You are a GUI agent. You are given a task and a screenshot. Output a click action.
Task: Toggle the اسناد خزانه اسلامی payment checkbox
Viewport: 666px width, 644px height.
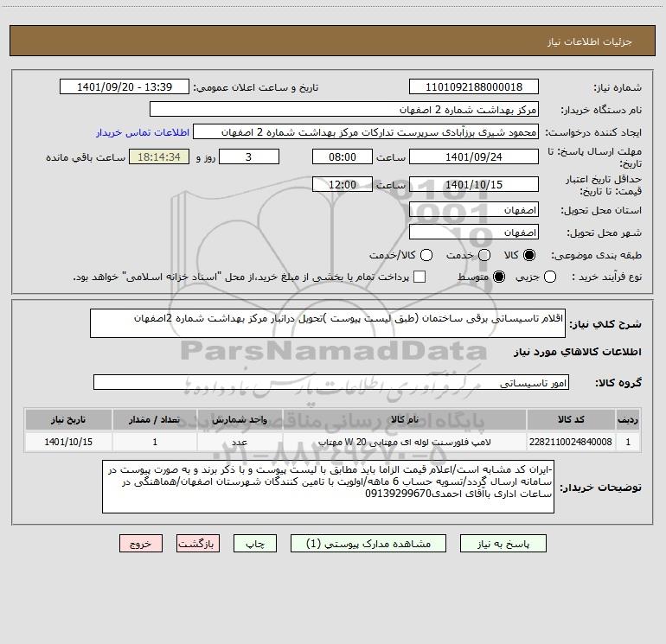[419, 277]
